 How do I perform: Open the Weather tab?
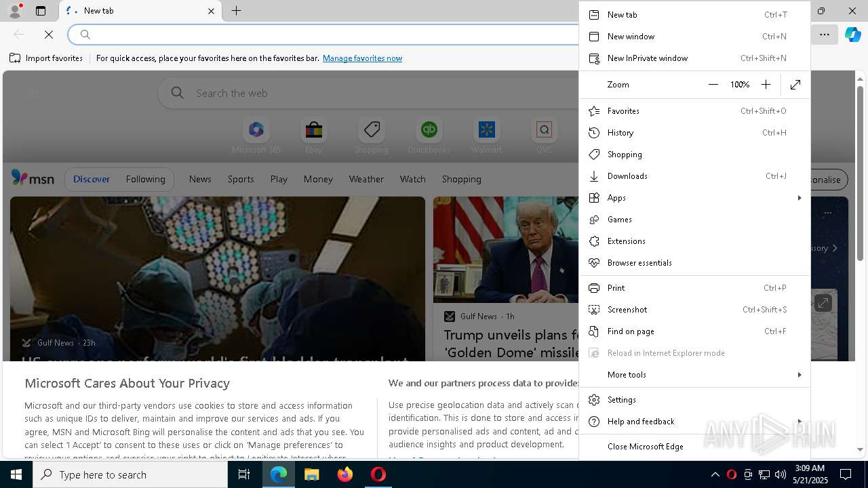(366, 179)
